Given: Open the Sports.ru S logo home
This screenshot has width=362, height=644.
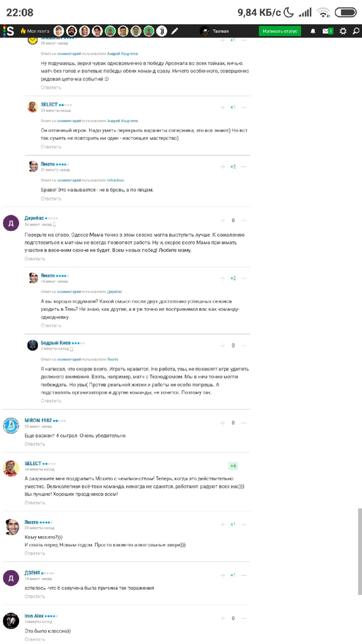Looking at the screenshot, I should tap(9, 31).
